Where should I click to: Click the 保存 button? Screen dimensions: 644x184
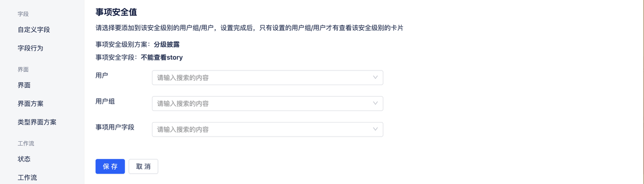click(x=110, y=166)
